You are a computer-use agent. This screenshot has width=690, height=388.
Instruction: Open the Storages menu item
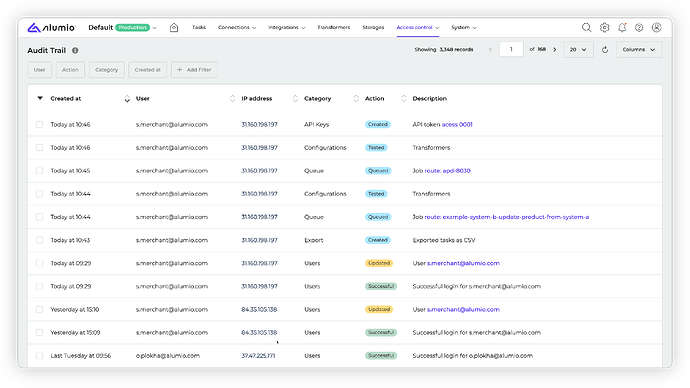373,27
